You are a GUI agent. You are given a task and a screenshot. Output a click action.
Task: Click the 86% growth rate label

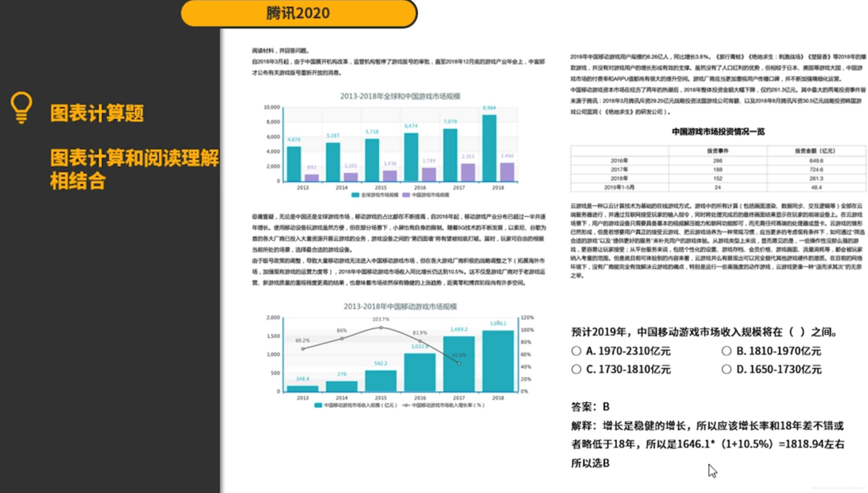341,330
